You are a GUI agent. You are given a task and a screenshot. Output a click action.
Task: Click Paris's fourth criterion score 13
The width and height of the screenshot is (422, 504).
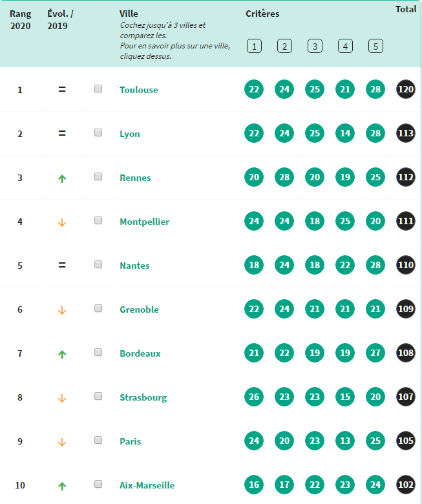tap(345, 441)
